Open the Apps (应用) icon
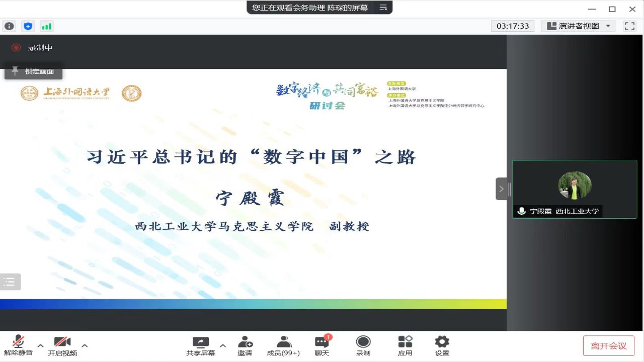This screenshot has width=644, height=362. (405, 346)
